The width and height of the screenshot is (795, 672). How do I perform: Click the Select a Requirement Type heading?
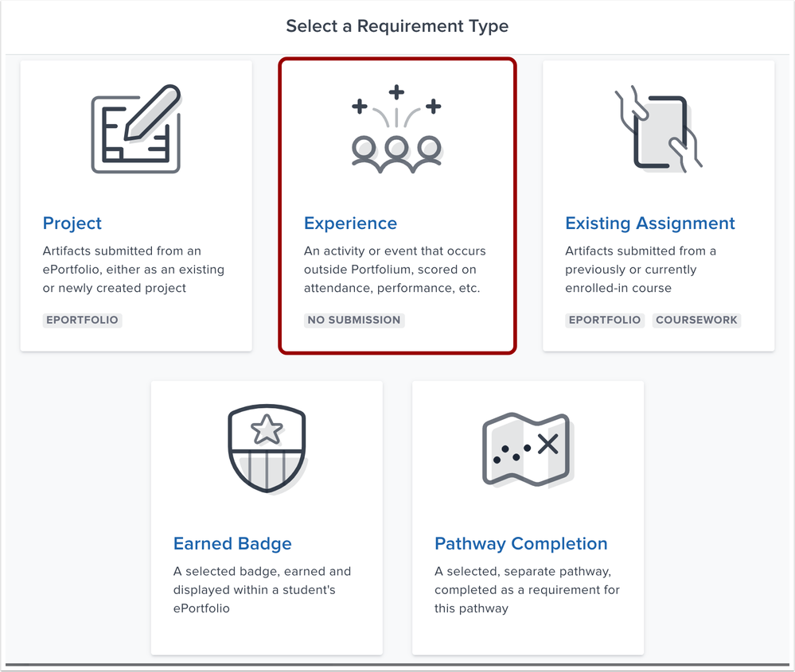pos(397,26)
